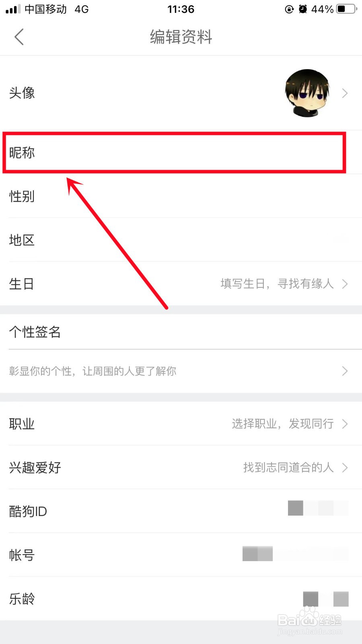
Task: Tap 填写生日，寻找有缘人 placeholder
Action: (277, 284)
